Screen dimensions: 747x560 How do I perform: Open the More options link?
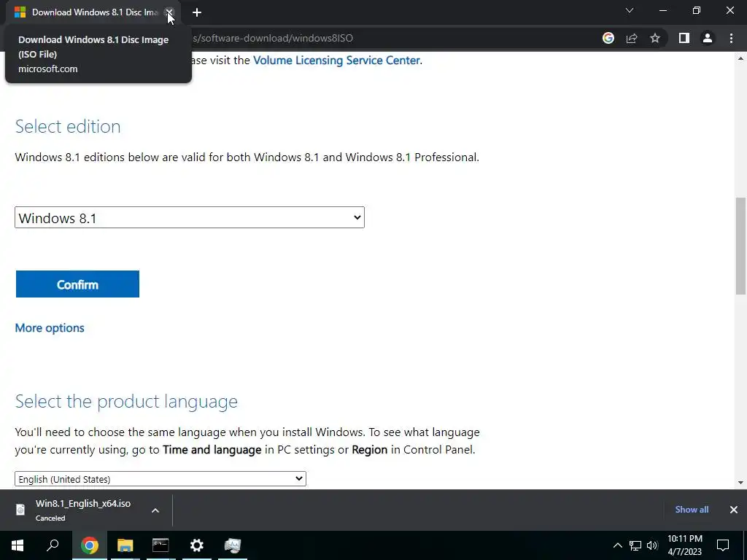(x=50, y=327)
